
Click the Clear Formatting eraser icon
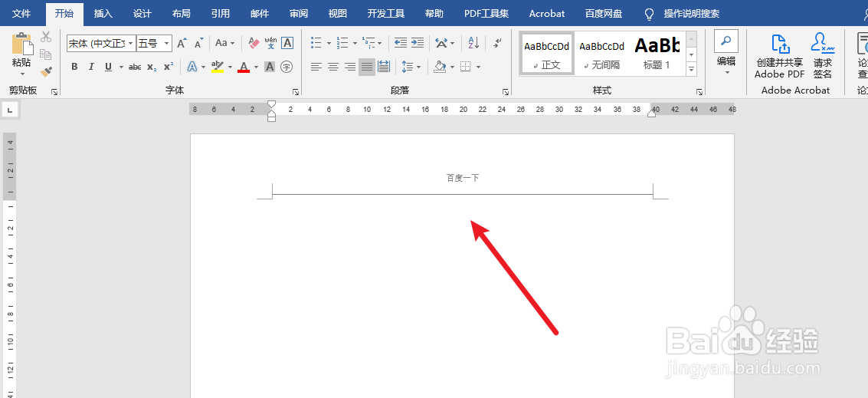[x=254, y=43]
